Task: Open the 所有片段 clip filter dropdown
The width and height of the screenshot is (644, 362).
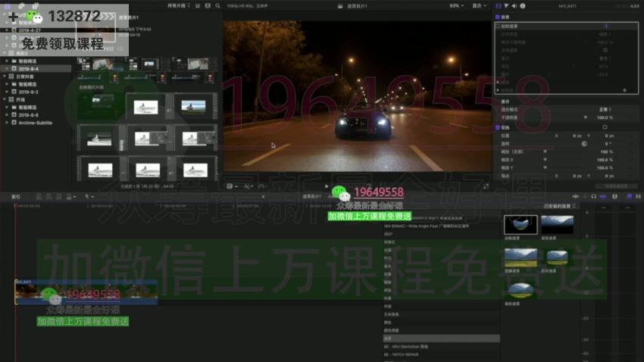Action: (x=179, y=6)
